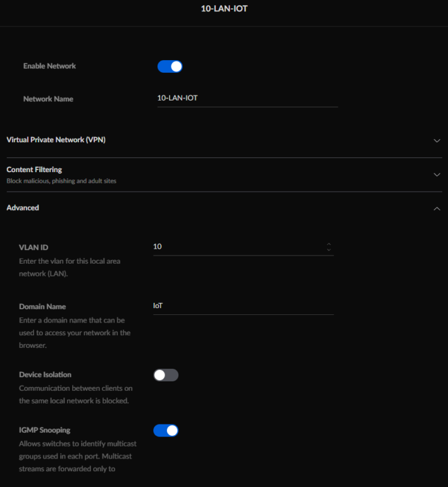The height and width of the screenshot is (487, 448).
Task: Decrease VLAN ID with the down arrow
Action: (x=328, y=250)
